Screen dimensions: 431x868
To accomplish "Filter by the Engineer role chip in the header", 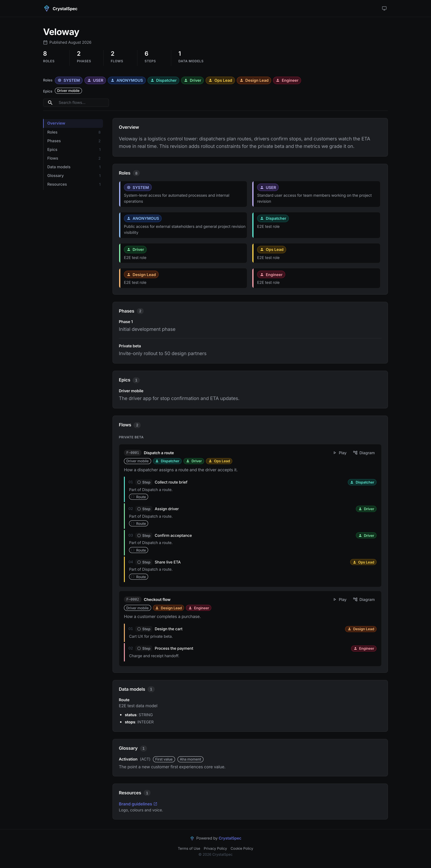I will [287, 81].
